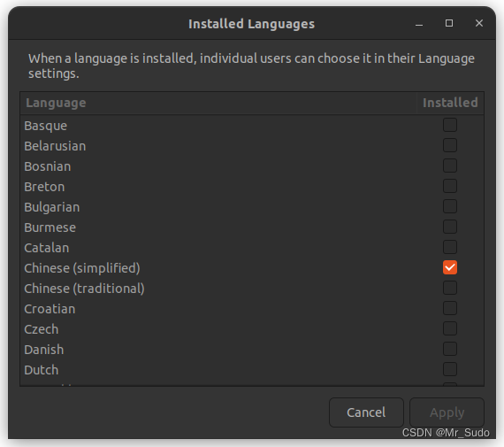This screenshot has width=504, height=447.
Task: Sort by the Language column header
Action: (218, 103)
